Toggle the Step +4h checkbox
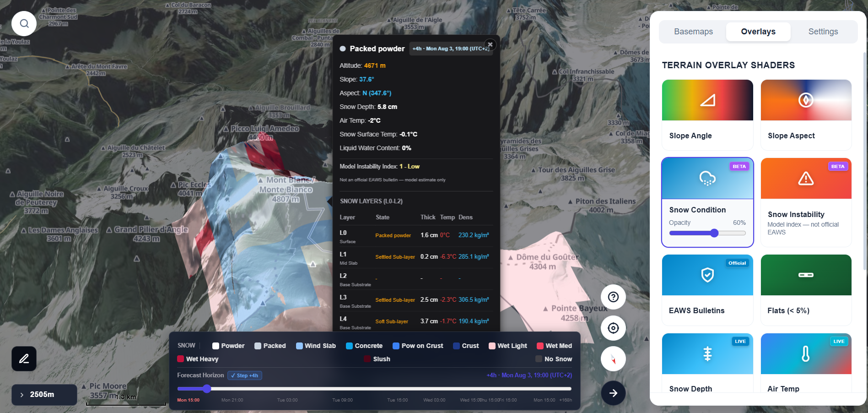 coord(245,375)
